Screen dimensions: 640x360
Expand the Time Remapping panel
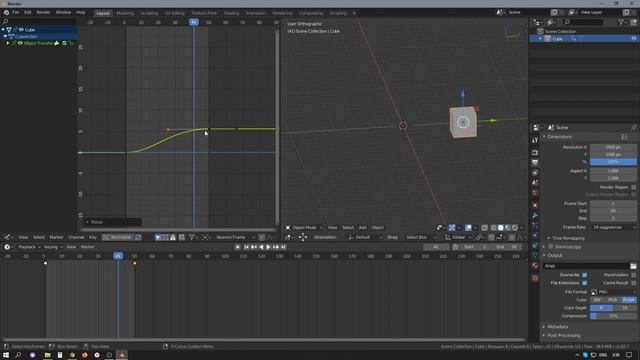(568, 238)
